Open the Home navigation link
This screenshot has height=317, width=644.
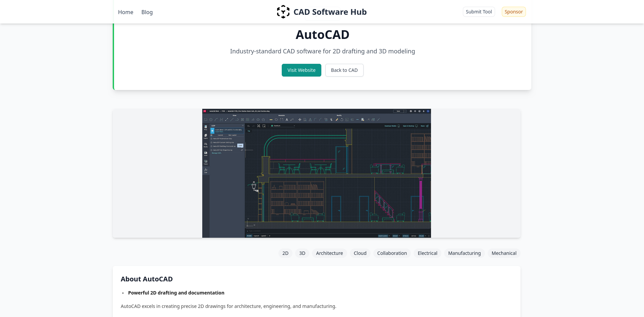(x=125, y=12)
